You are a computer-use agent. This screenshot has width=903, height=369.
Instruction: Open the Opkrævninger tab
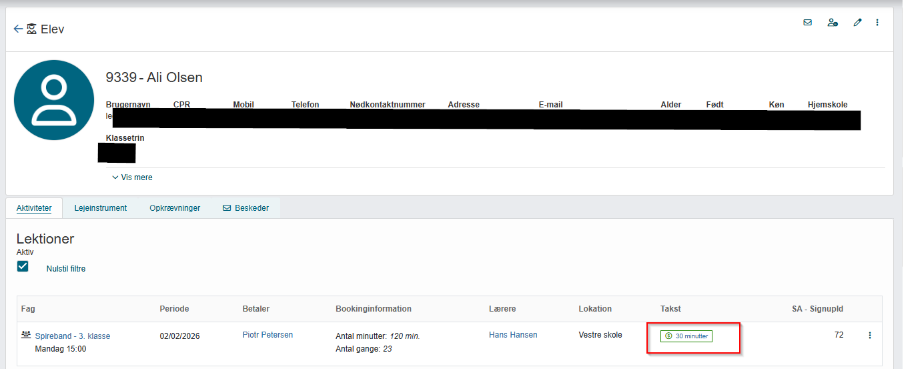click(174, 208)
